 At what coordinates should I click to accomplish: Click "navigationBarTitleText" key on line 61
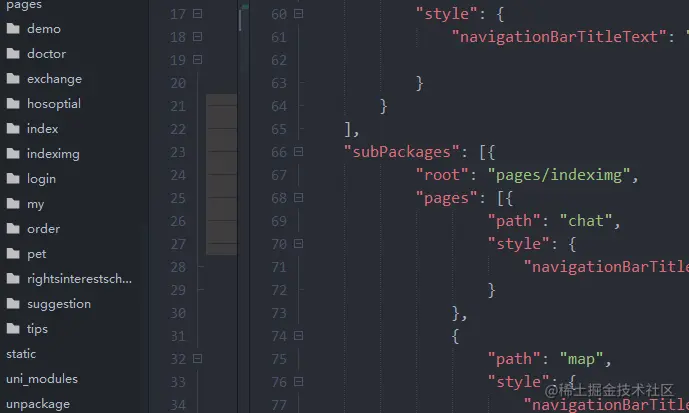point(559,37)
